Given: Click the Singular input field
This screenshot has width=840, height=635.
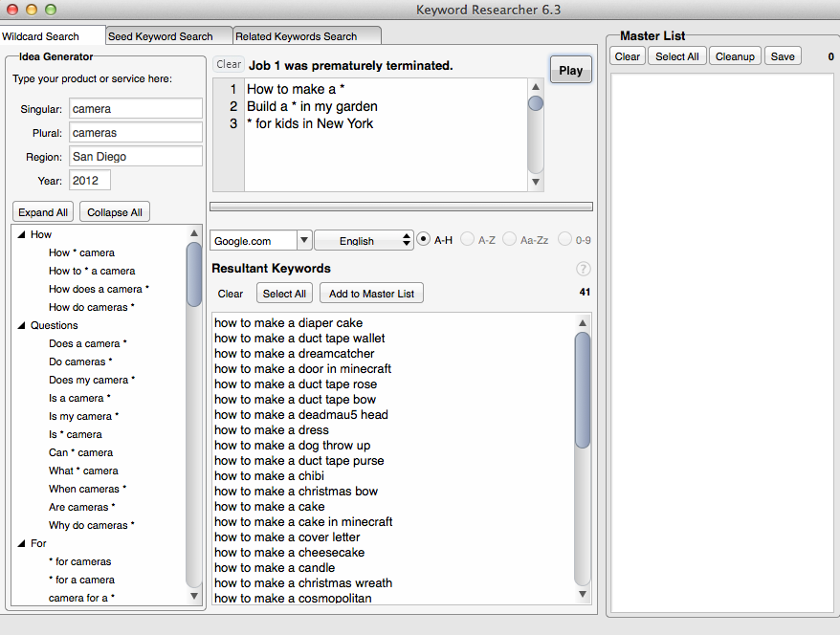Looking at the screenshot, I should click(136, 108).
